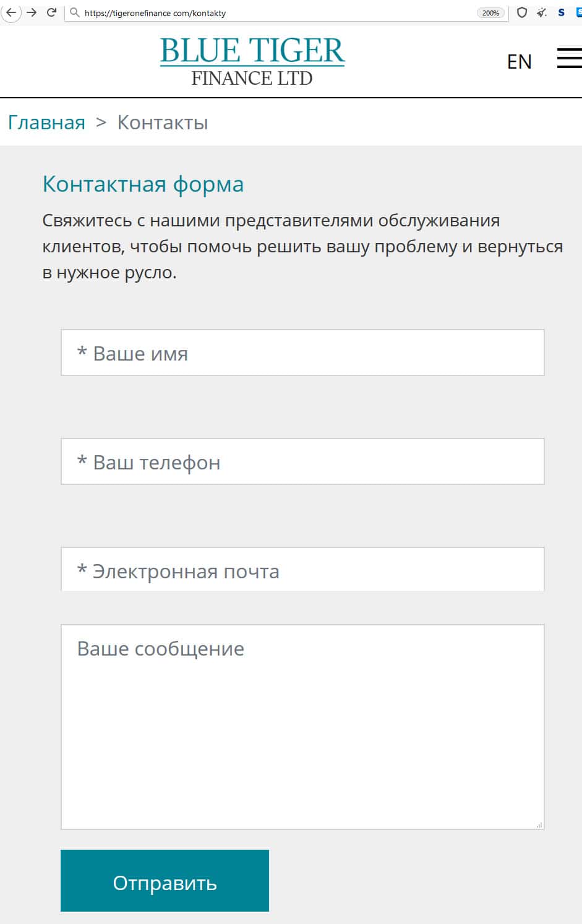Click the dark blue S extension icon
582x924 pixels.
(x=561, y=12)
